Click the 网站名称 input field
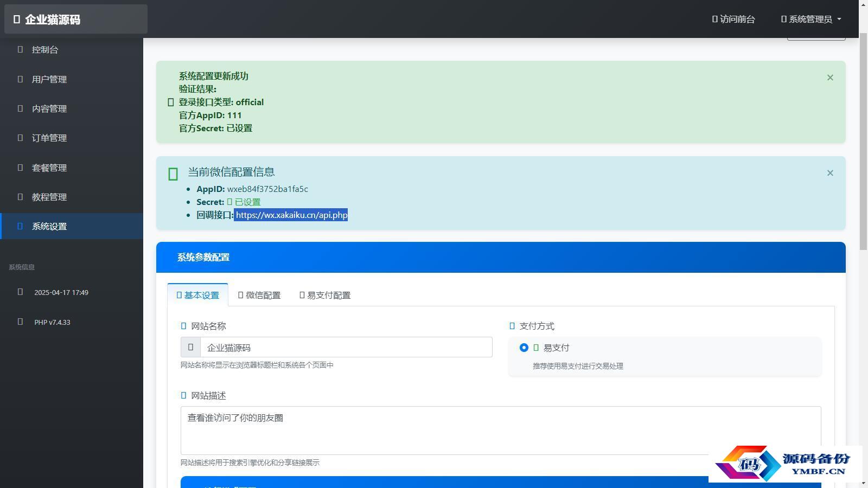This screenshot has height=488, width=868. pyautogui.click(x=346, y=347)
